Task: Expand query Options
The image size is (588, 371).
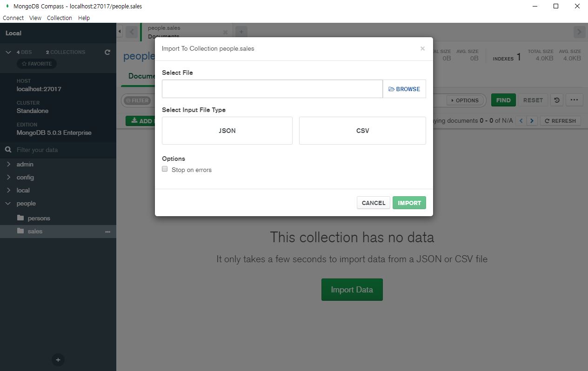Action: pos(465,100)
